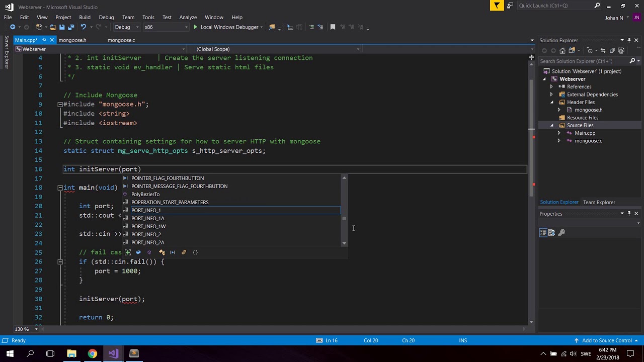Click the Navigate Backward toolbar icon

pos(13,27)
